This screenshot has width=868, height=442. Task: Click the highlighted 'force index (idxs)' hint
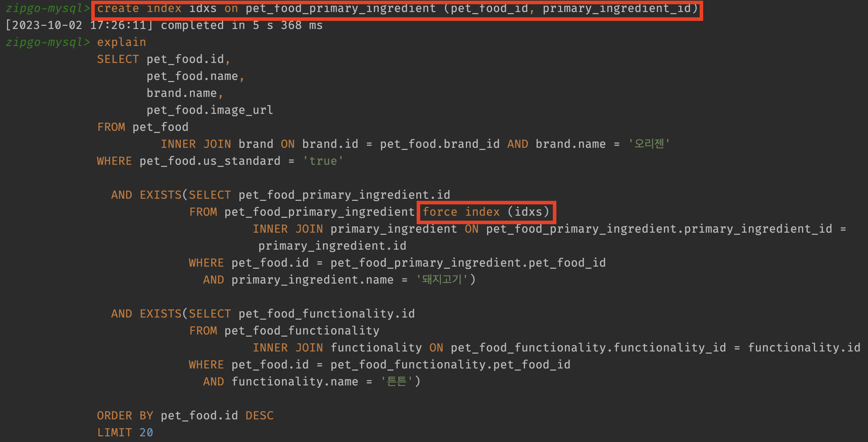486,212
